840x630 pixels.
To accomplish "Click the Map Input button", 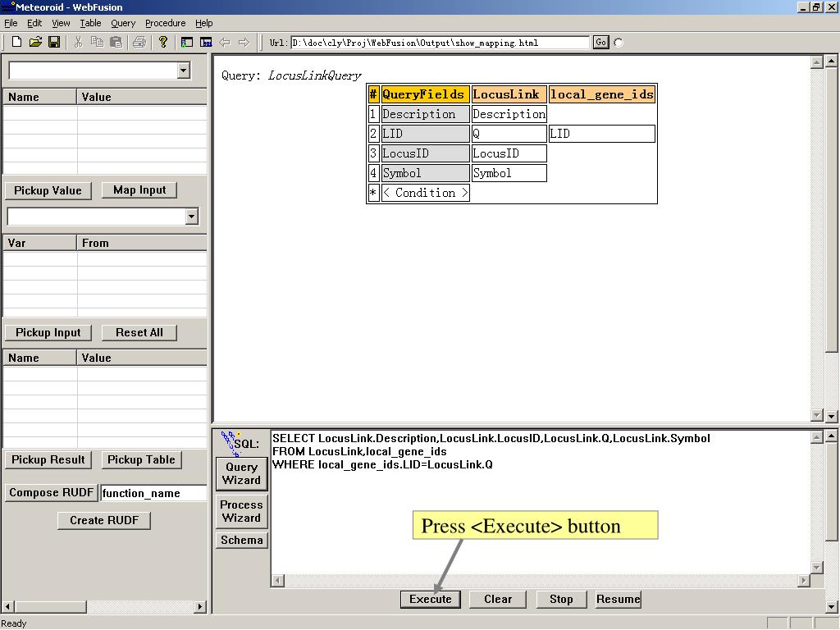I will (139, 190).
